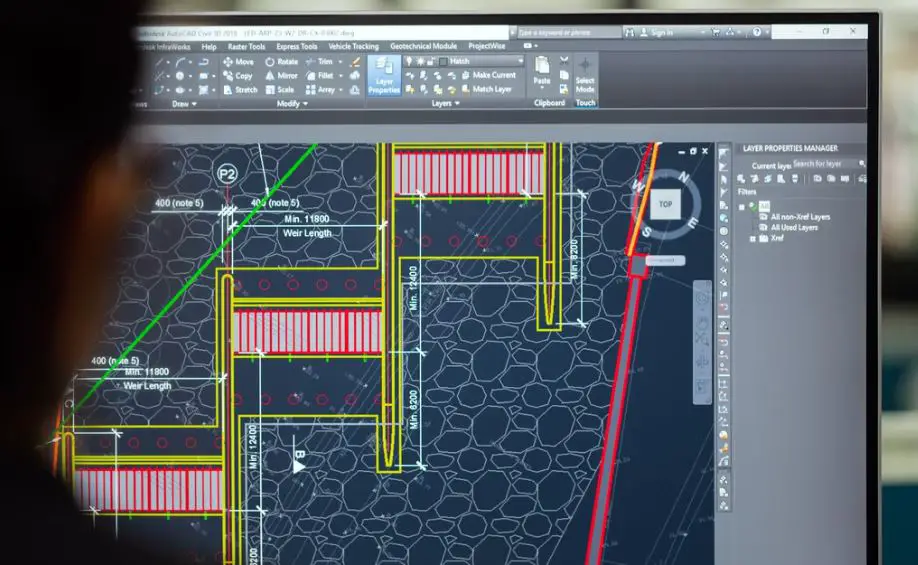
Task: Choose the Rotate tool
Action: tap(281, 61)
